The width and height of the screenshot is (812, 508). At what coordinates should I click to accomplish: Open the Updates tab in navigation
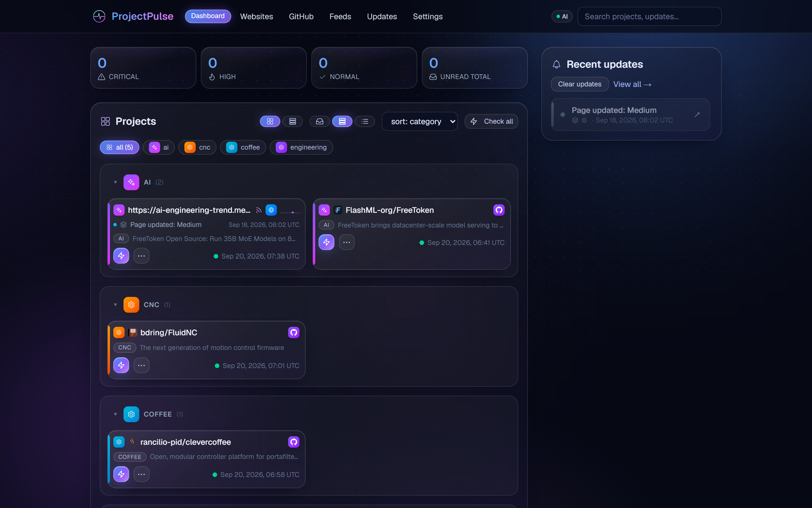pos(382,16)
